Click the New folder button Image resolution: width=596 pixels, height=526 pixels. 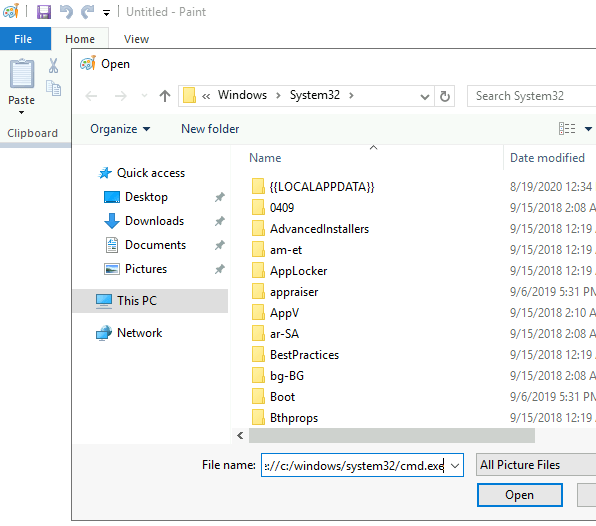point(210,129)
